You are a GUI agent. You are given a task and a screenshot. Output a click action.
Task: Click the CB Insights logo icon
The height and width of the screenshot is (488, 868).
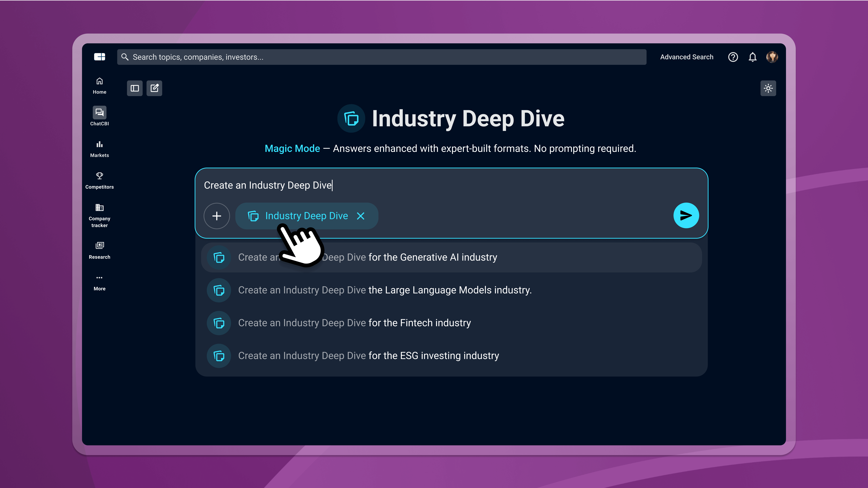pos(99,57)
